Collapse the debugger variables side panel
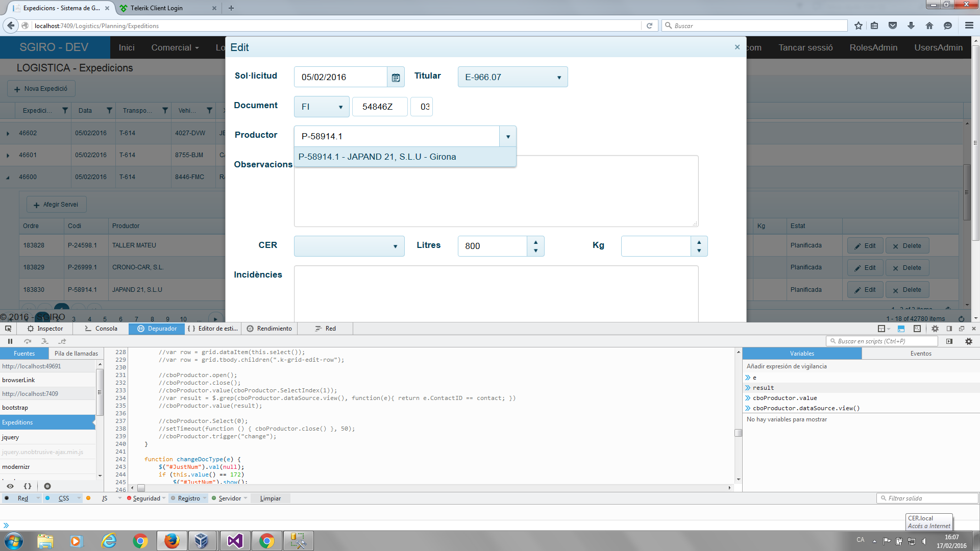Viewport: 980px width, 551px height. click(949, 341)
